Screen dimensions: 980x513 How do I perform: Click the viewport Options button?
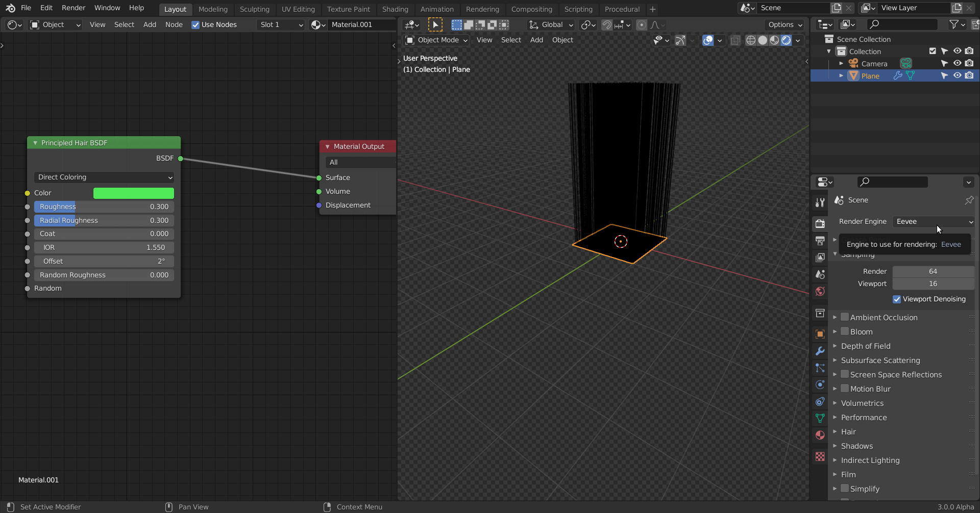click(x=785, y=24)
